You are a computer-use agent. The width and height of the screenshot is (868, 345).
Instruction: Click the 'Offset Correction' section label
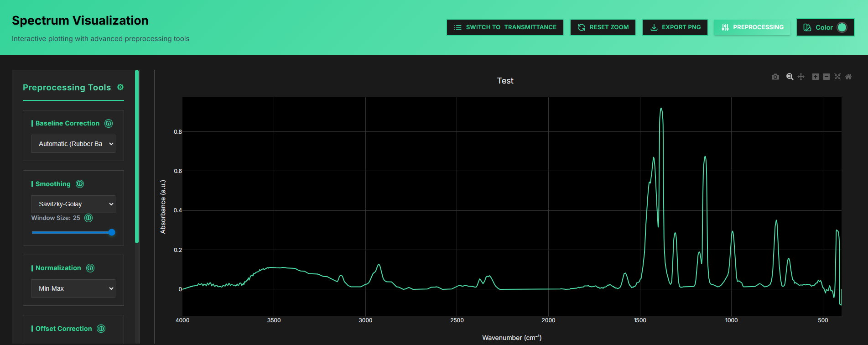tap(64, 329)
